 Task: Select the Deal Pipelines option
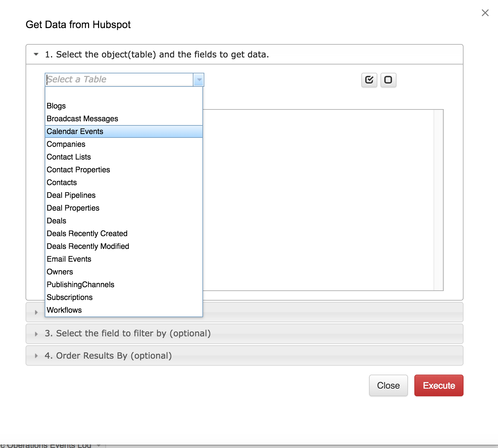click(x=71, y=195)
